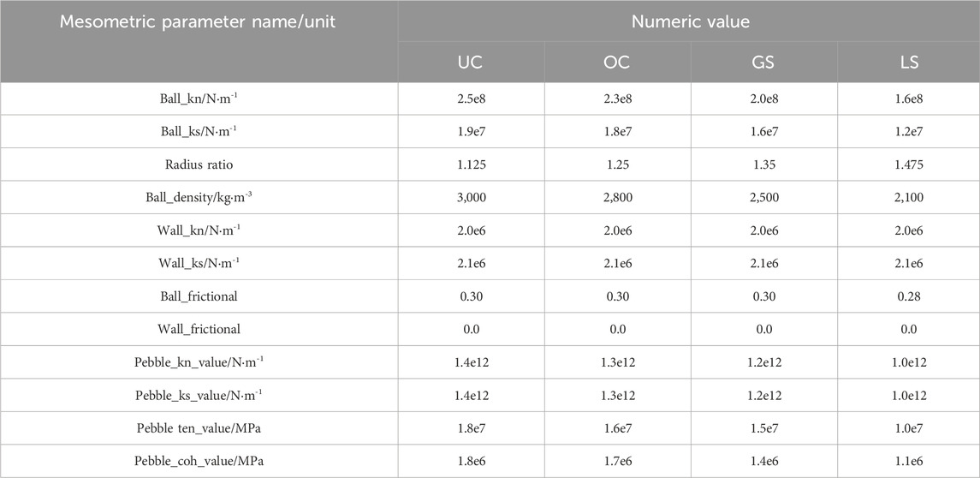Select the Pebble ten_value/MPa row label

199,428
